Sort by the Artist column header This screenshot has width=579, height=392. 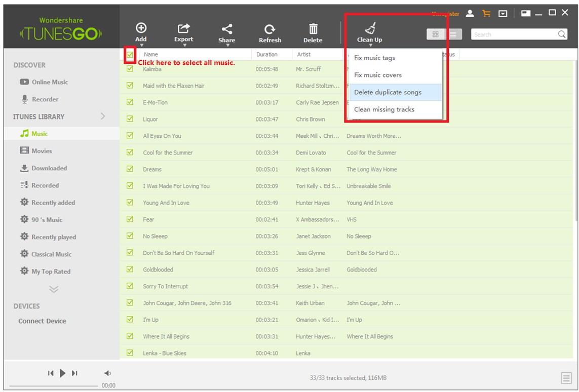(x=304, y=54)
